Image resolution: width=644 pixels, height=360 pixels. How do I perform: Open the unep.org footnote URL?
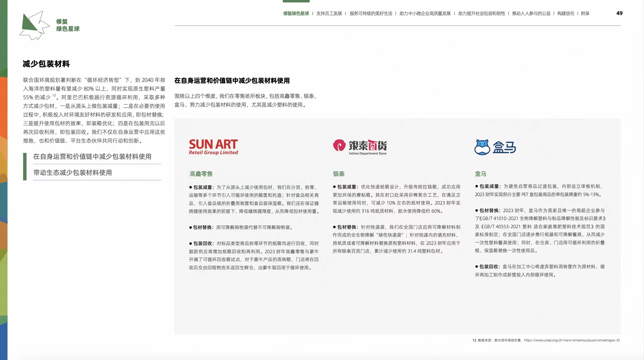[572, 340]
